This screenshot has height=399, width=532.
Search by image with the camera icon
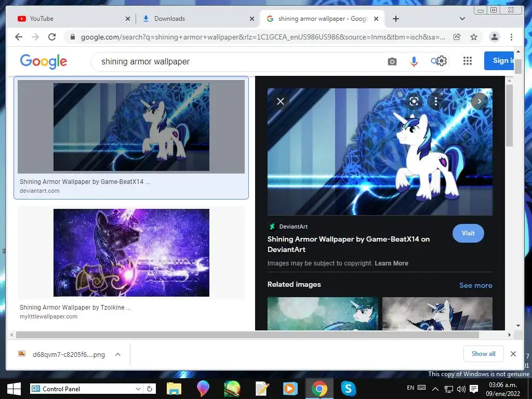point(392,61)
